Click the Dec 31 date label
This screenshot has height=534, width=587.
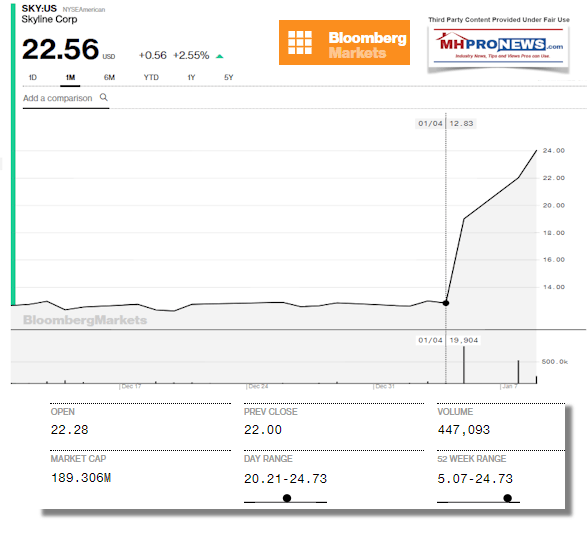point(384,386)
